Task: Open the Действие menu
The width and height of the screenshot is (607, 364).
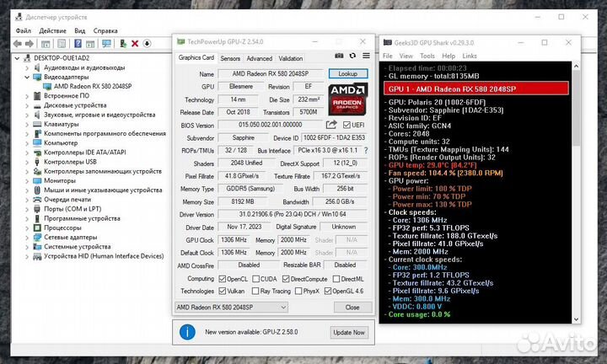Action: [x=52, y=30]
